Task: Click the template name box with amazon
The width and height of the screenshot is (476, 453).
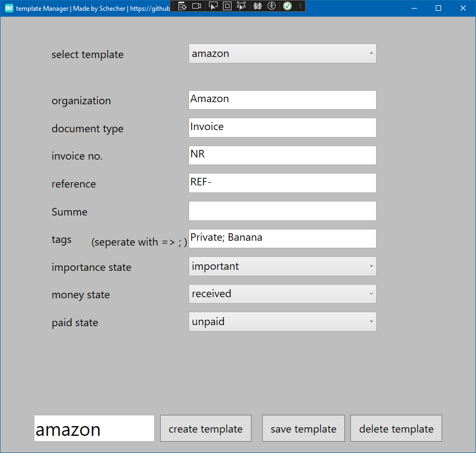Action: point(94,428)
